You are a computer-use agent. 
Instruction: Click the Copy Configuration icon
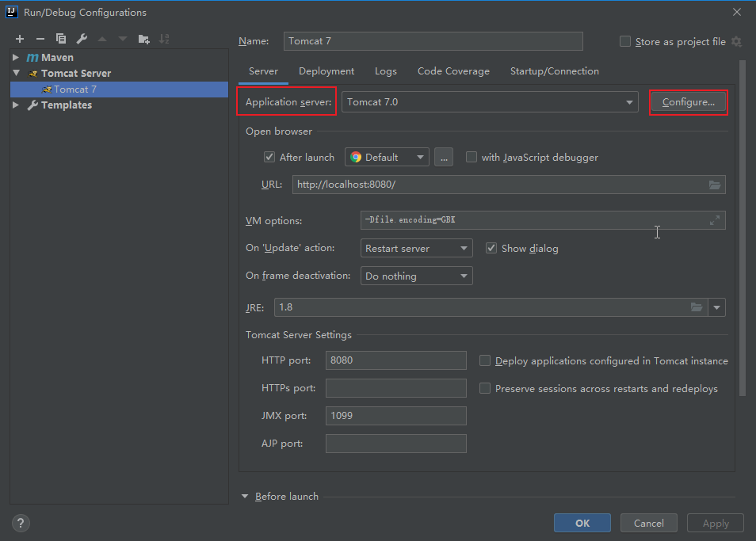tap(61, 39)
